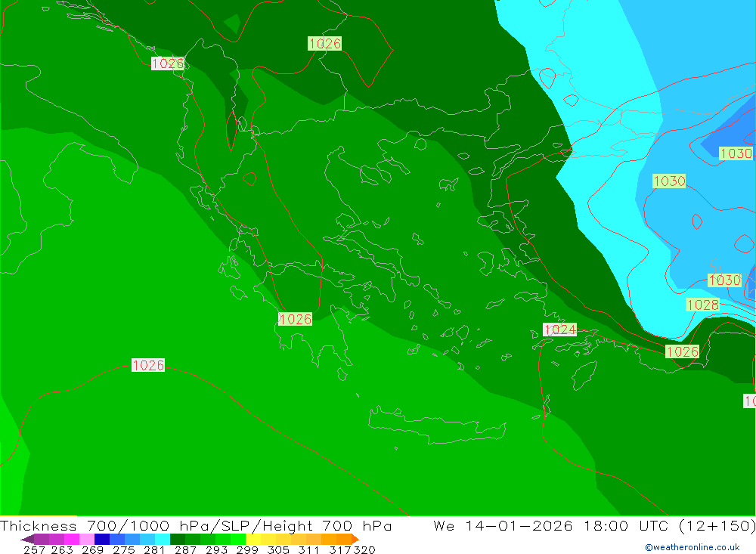This screenshot has width=756, height=554.
Task: Select the bright lime green legend swatch
Action: (x=238, y=539)
